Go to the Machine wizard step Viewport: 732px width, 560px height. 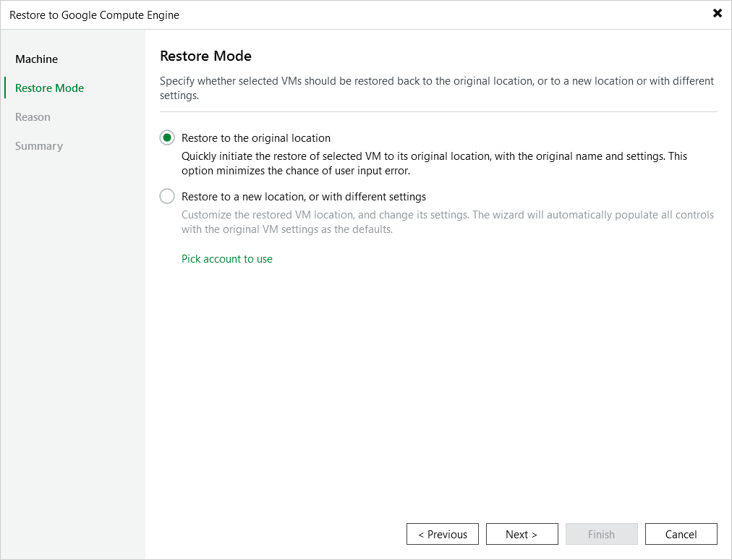tap(36, 59)
